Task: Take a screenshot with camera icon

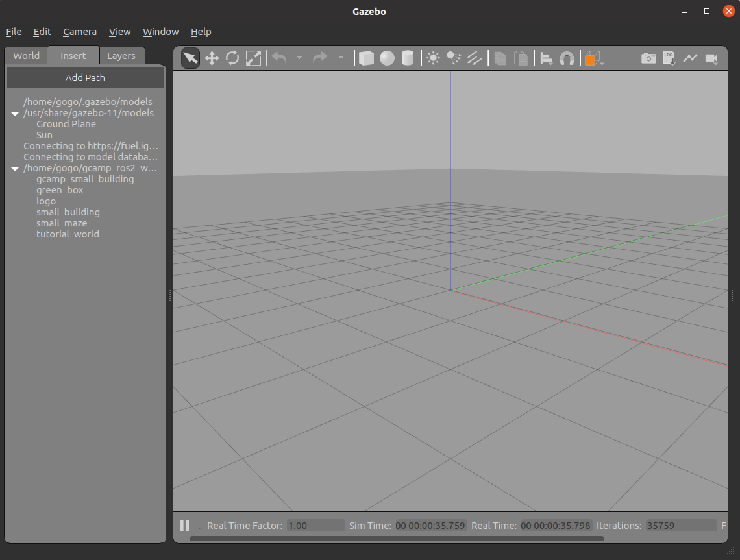Action: pyautogui.click(x=648, y=58)
